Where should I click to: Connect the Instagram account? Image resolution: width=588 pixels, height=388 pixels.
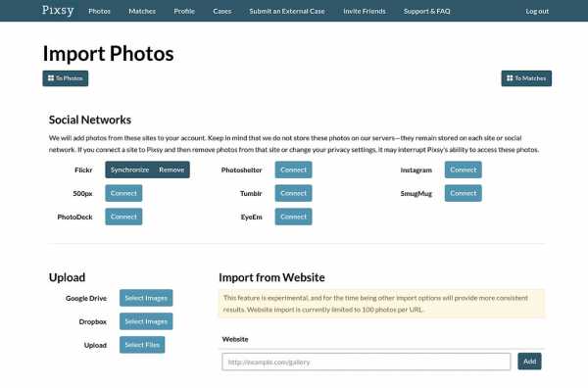click(464, 170)
